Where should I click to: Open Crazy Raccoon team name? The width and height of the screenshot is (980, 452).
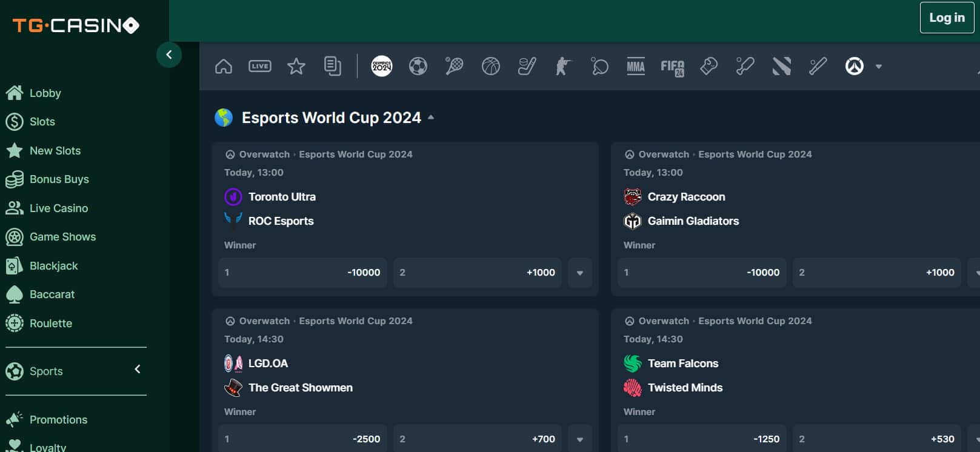[686, 197]
